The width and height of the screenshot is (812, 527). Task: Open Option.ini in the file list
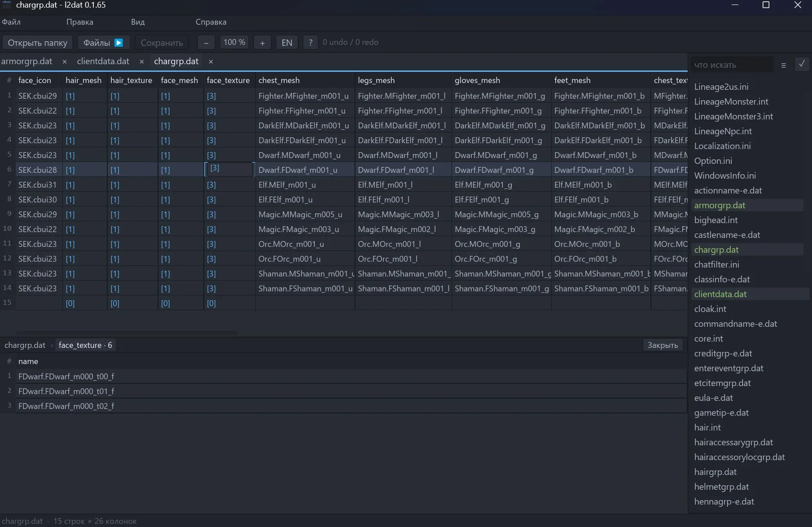coord(713,161)
